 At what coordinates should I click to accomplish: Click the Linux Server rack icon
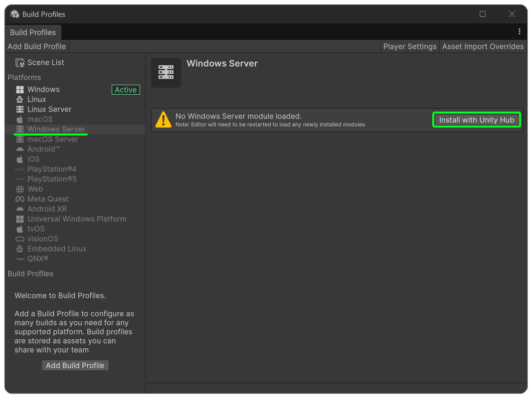(20, 110)
